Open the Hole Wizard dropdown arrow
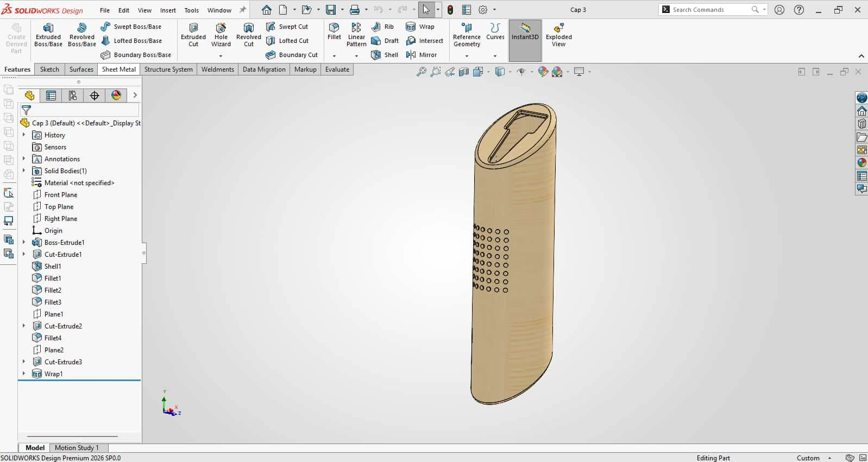The image size is (868, 462). 221,56
